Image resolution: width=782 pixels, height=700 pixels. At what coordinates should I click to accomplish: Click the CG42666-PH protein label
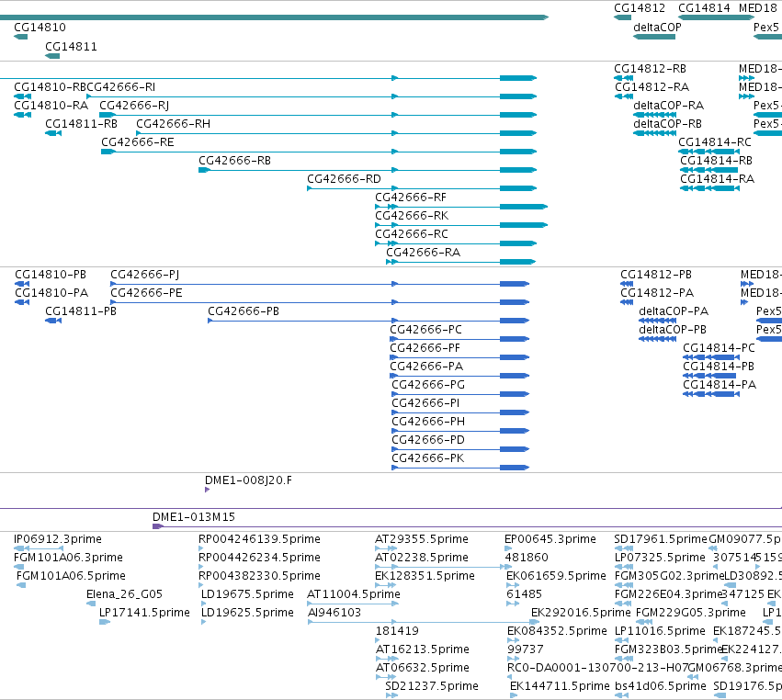point(428,422)
